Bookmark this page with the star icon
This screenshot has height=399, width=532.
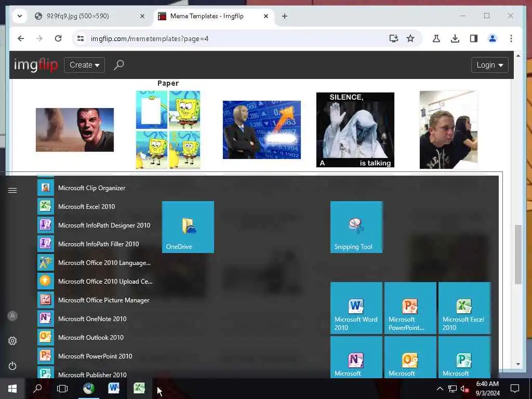click(x=410, y=38)
